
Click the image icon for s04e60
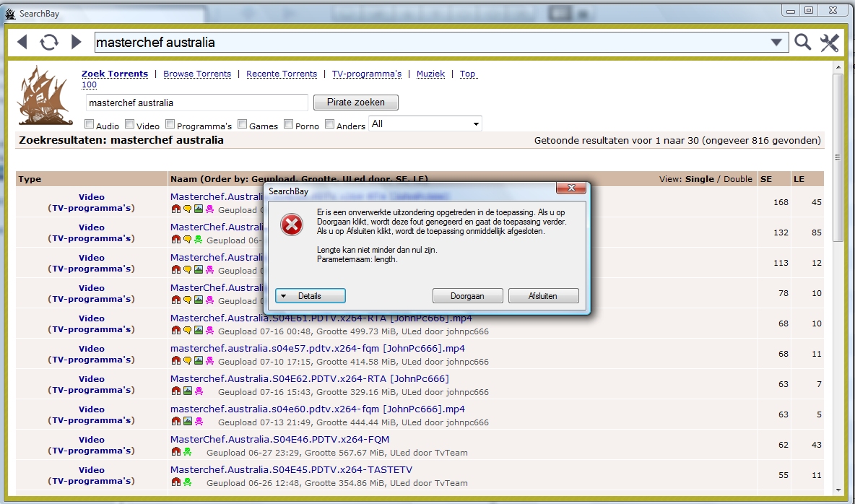(187, 421)
